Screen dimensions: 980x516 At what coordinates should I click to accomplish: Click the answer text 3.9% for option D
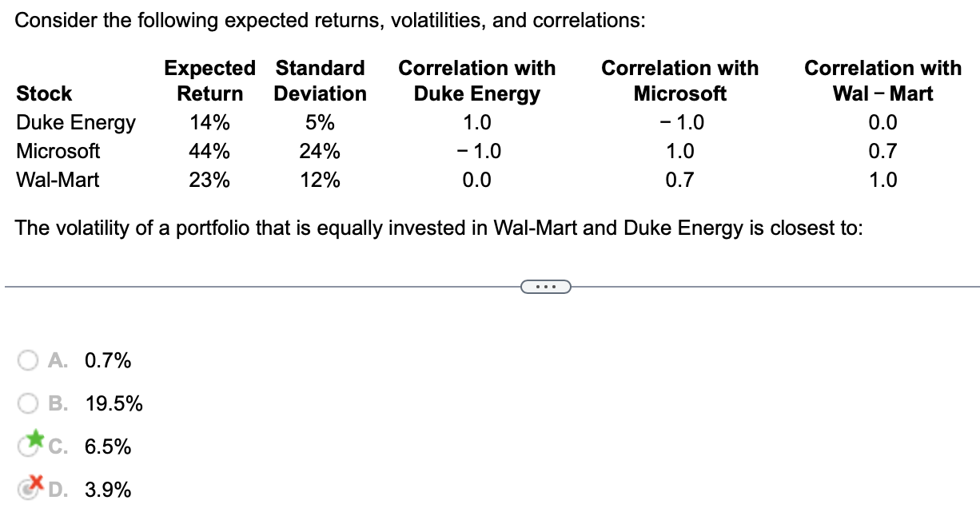(106, 490)
